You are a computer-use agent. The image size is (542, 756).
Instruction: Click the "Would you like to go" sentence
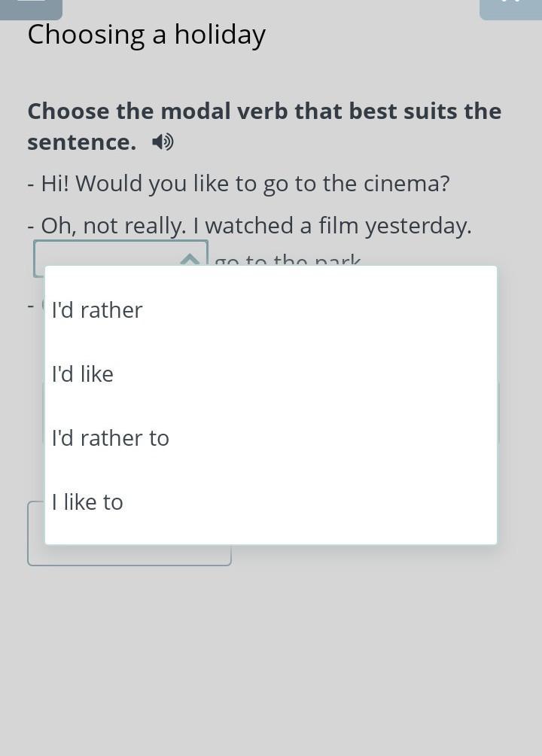click(x=239, y=184)
